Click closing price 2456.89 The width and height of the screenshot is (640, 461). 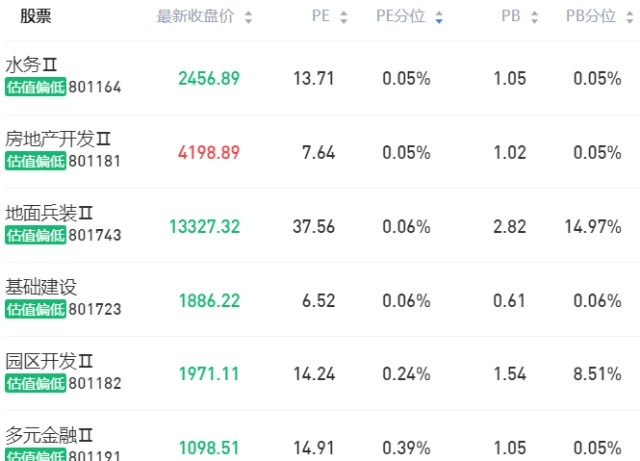tap(209, 78)
